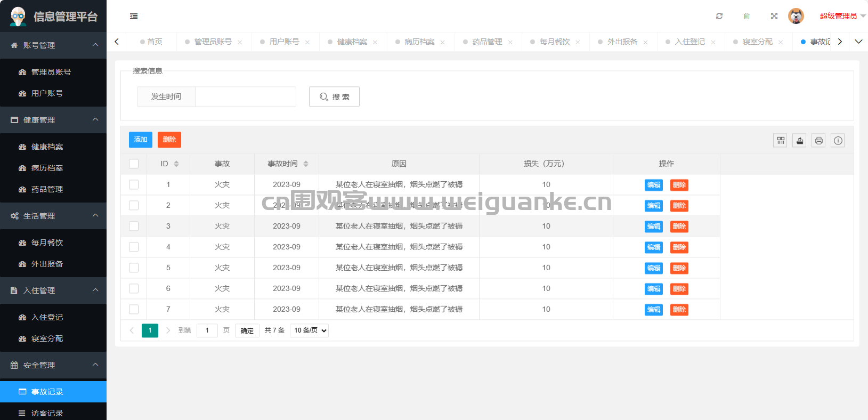Viewport: 868px width, 420px height.
Task: Sort by the 事故时间 column arrows
Action: click(x=306, y=164)
